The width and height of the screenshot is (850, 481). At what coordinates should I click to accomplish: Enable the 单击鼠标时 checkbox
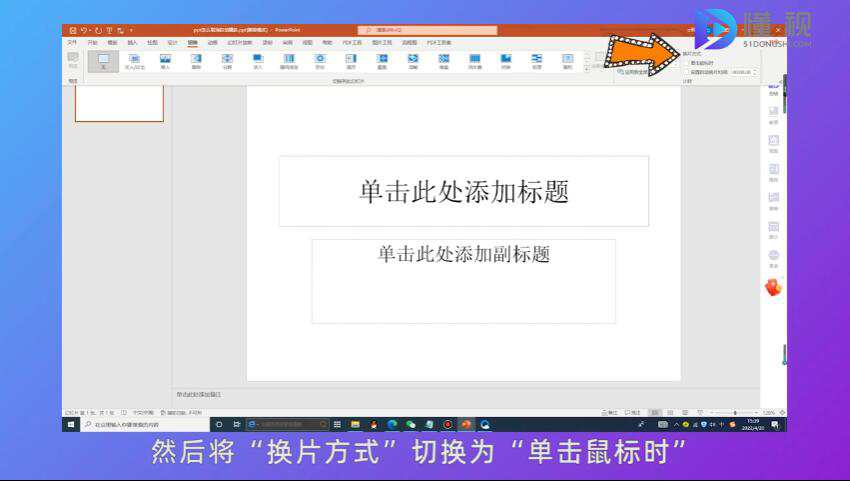click(688, 63)
